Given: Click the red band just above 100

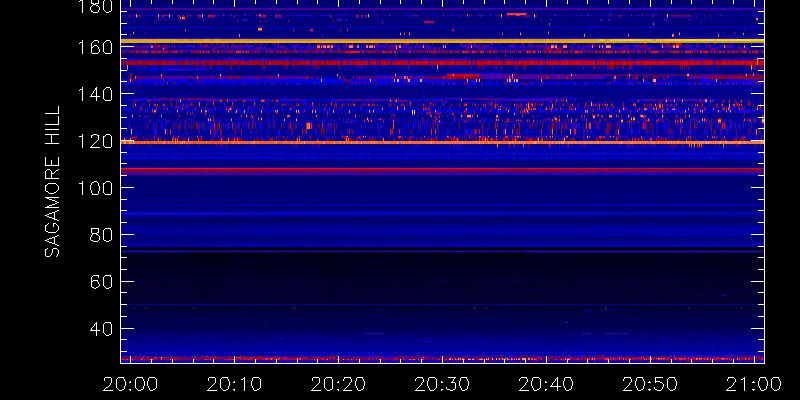Looking at the screenshot, I should [x=442, y=169].
